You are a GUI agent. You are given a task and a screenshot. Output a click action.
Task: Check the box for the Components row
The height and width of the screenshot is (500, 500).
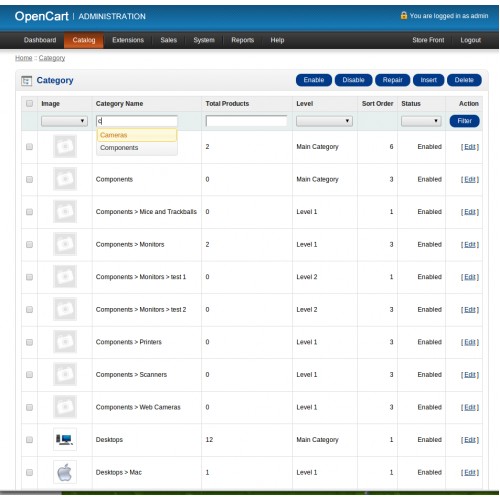[29, 179]
